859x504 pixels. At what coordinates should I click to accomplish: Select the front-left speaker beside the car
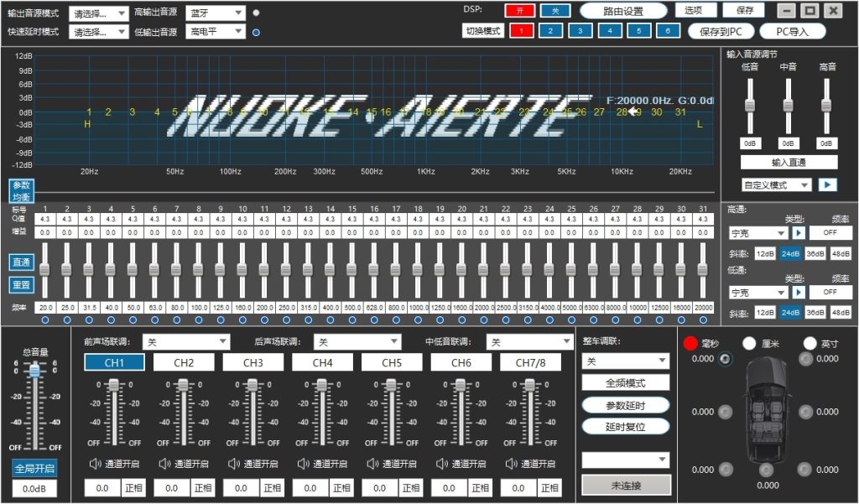click(726, 360)
